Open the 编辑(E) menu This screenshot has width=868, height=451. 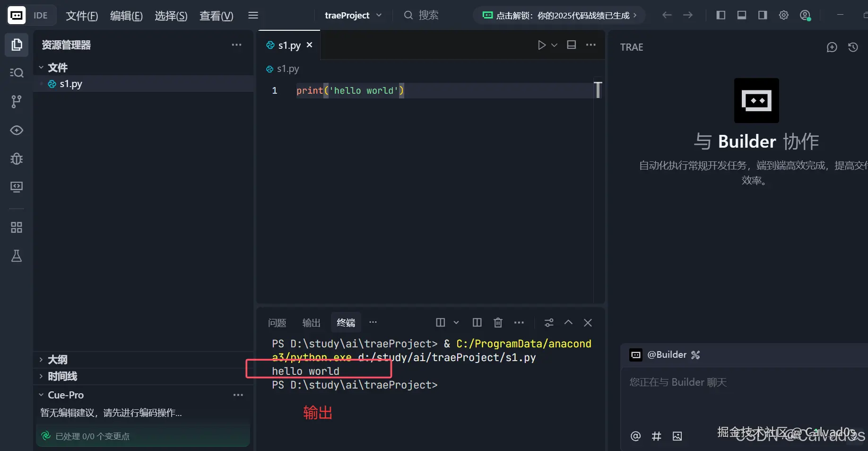point(126,16)
